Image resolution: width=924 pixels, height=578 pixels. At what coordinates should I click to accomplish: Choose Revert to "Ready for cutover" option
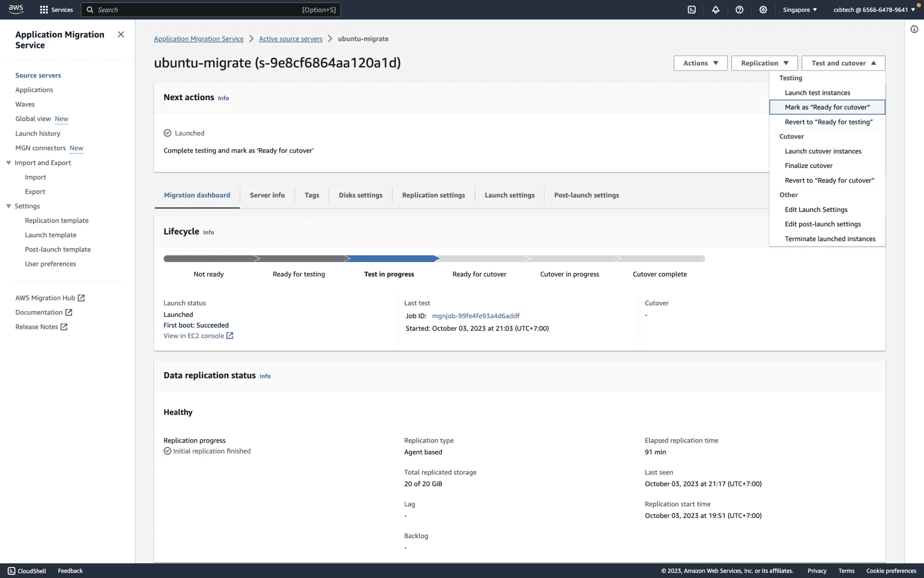(827, 181)
